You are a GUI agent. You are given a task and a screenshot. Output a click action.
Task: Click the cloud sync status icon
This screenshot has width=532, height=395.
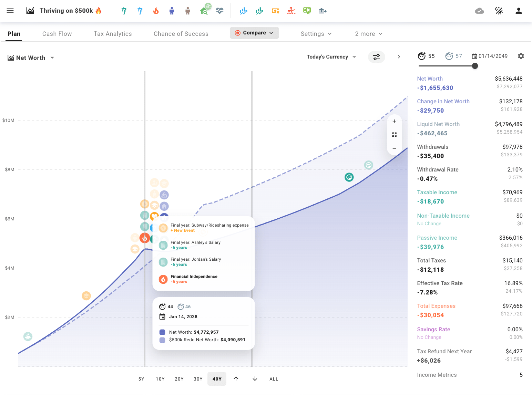click(479, 11)
